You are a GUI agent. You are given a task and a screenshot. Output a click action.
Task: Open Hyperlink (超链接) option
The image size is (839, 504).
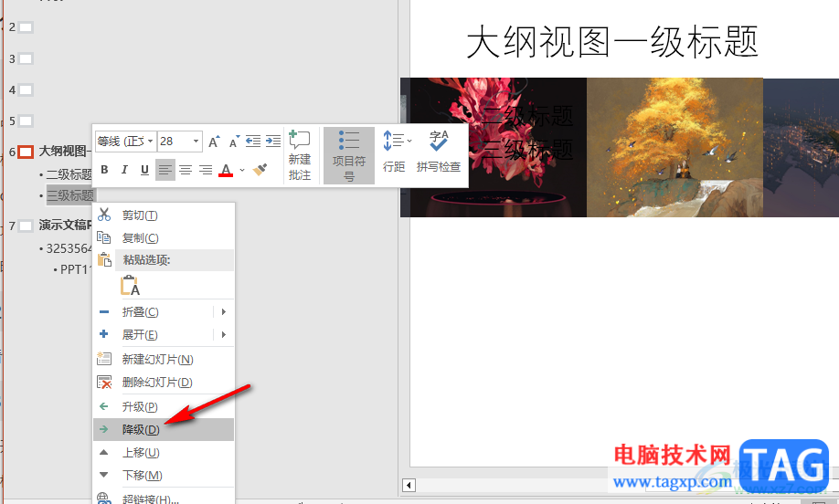[164, 499]
